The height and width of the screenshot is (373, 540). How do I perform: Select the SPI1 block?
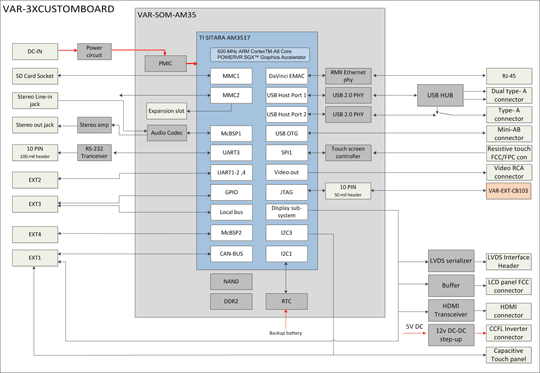pos(287,153)
